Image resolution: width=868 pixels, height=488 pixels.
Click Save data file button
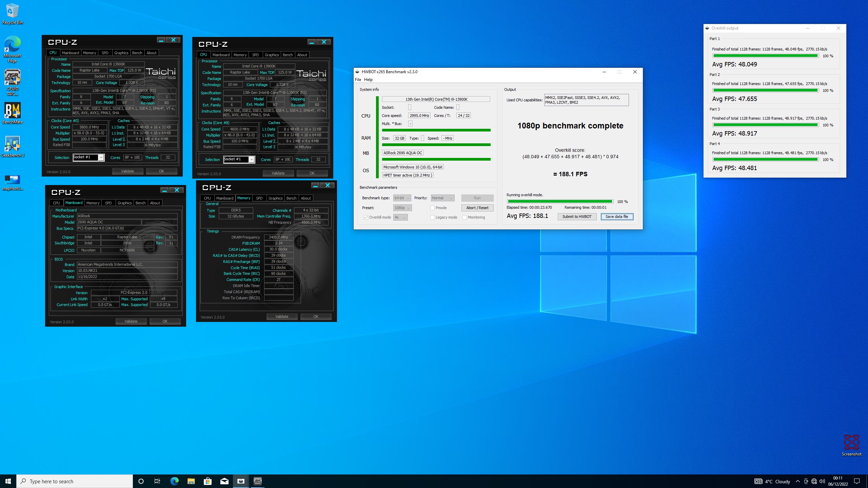click(617, 217)
